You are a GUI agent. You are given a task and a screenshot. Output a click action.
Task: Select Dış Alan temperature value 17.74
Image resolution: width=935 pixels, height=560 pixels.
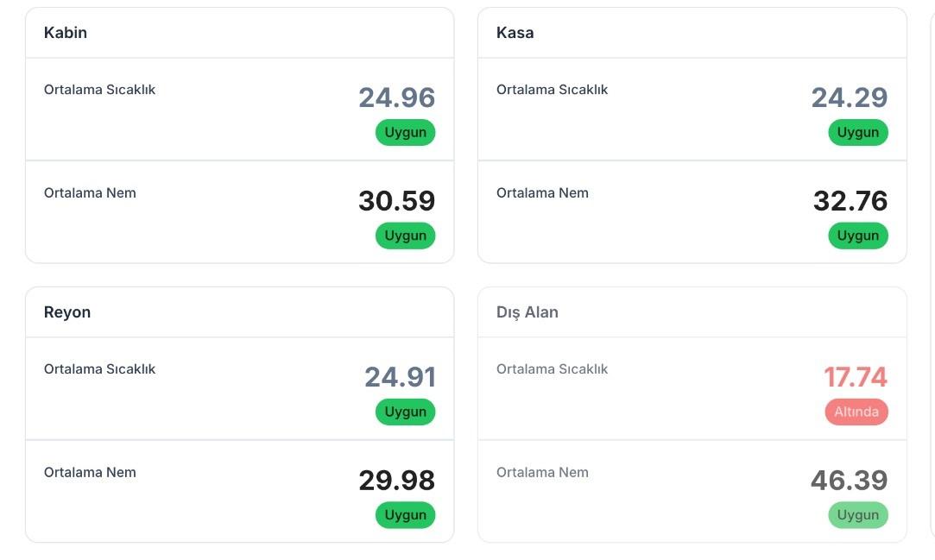856,377
